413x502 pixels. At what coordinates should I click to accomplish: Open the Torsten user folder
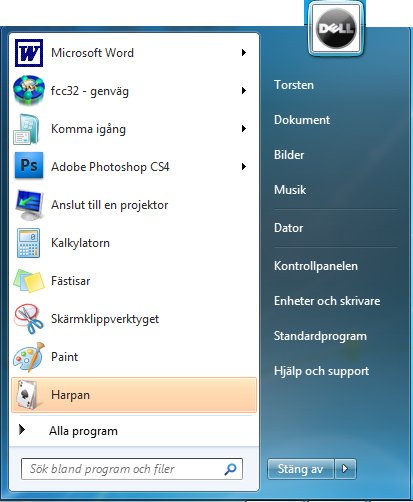tap(294, 85)
